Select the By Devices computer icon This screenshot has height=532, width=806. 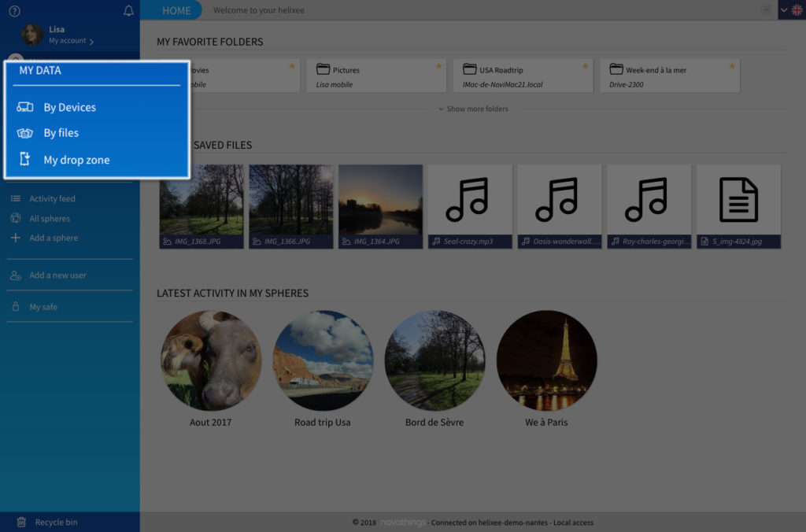(x=24, y=107)
